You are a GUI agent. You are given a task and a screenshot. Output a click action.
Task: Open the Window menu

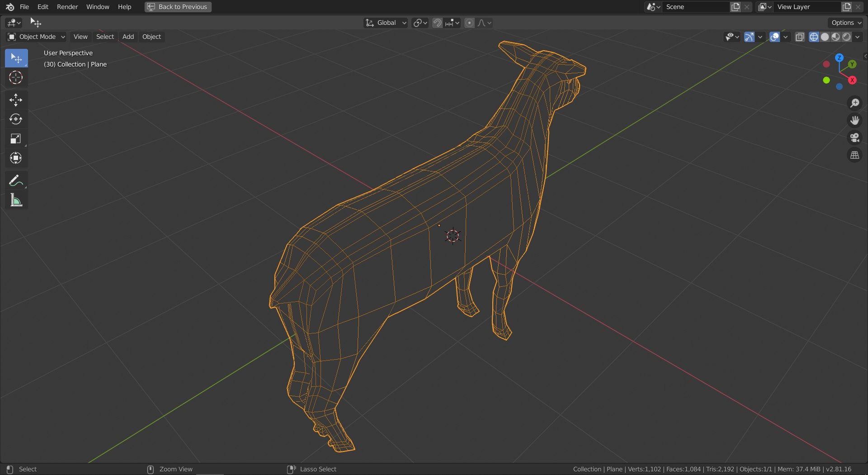click(x=98, y=7)
